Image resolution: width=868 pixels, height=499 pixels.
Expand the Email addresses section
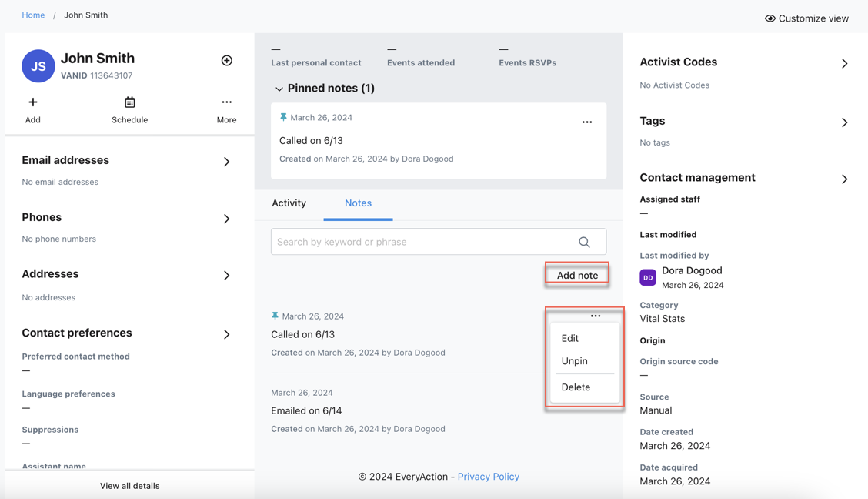pyautogui.click(x=226, y=162)
